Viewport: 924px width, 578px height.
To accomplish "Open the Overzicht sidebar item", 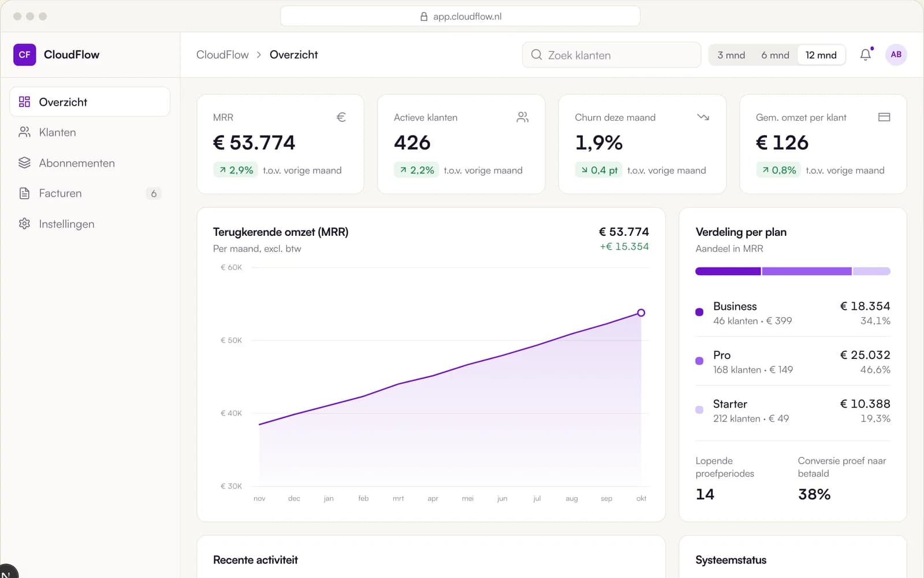I will point(90,102).
